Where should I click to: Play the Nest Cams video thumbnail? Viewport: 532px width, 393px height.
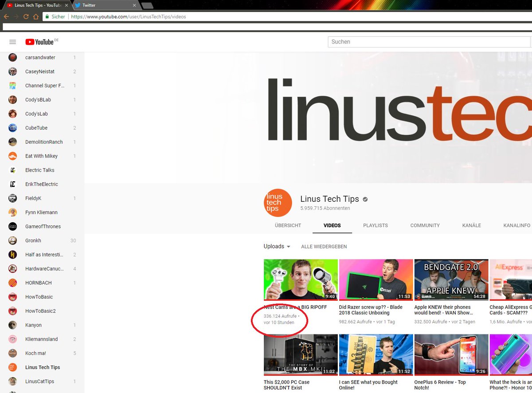301,280
